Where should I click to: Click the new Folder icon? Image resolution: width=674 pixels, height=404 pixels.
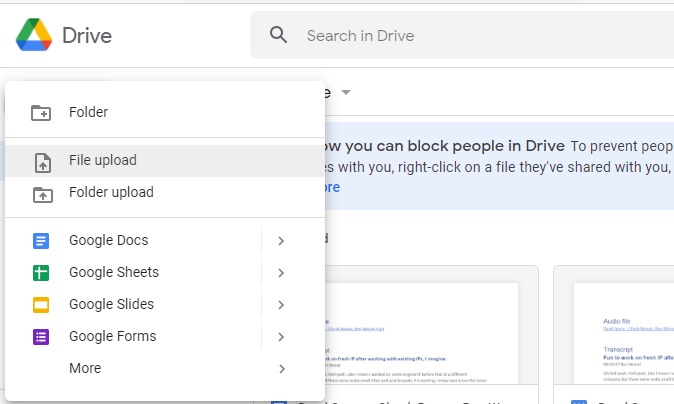[x=41, y=113]
